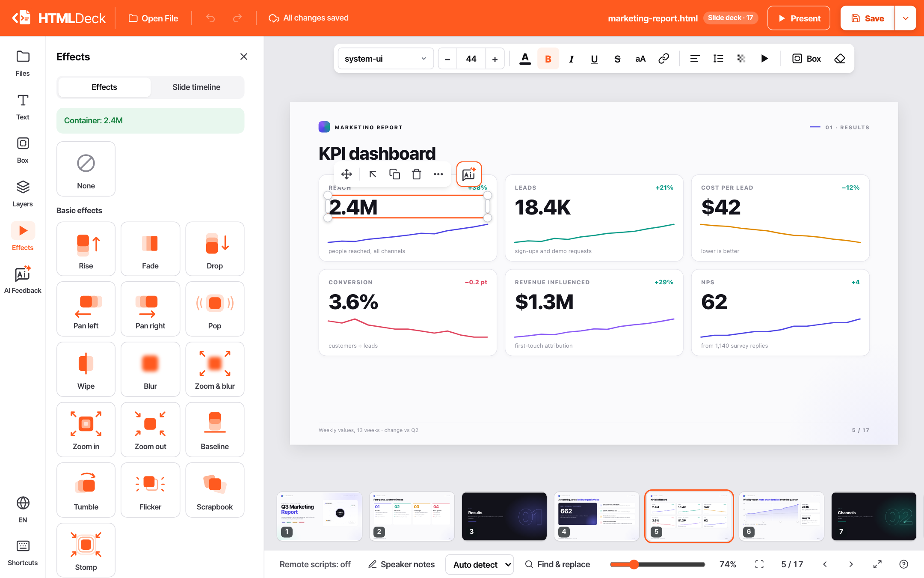
Task: Open keyboard Shortcuts panel
Action: tap(23, 553)
